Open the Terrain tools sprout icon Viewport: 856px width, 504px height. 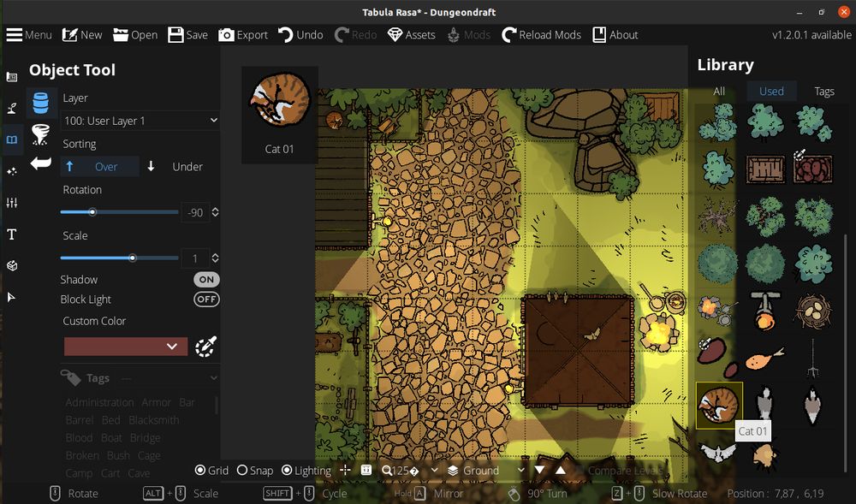point(11,108)
